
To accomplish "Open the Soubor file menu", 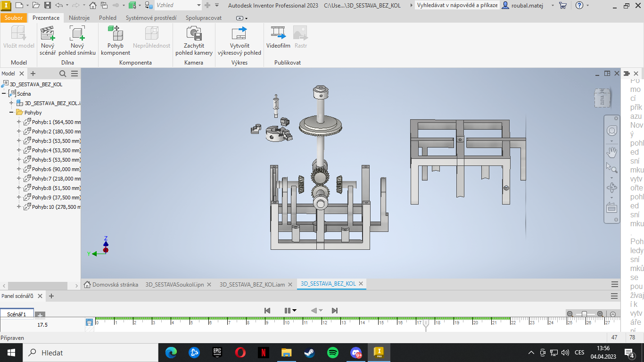I will [x=14, y=18].
